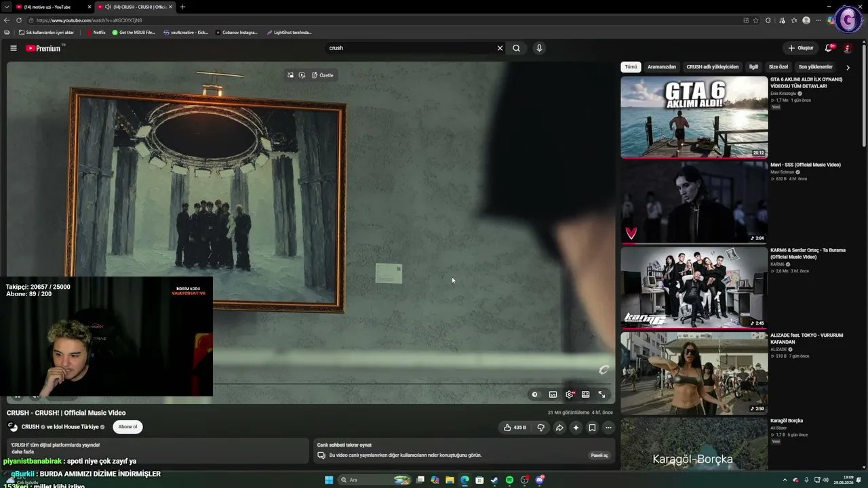Open Mavi - SSS Official Music Video title

pos(806,165)
